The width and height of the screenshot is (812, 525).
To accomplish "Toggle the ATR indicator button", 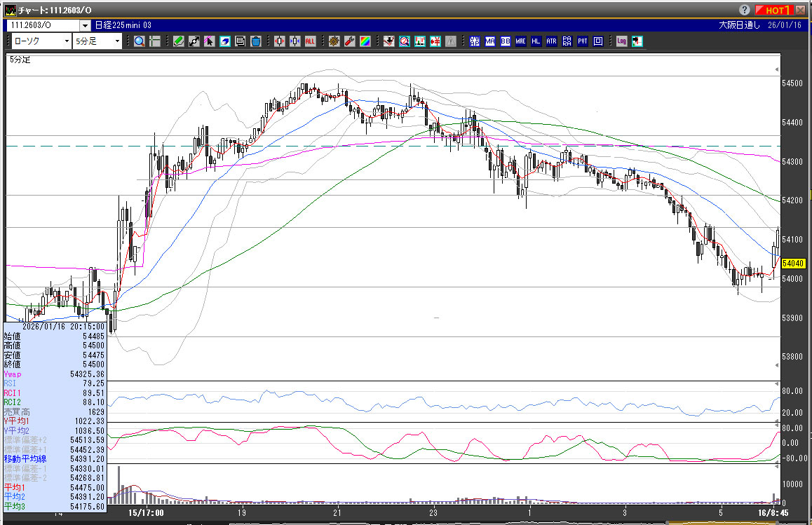I will pyautogui.click(x=551, y=41).
